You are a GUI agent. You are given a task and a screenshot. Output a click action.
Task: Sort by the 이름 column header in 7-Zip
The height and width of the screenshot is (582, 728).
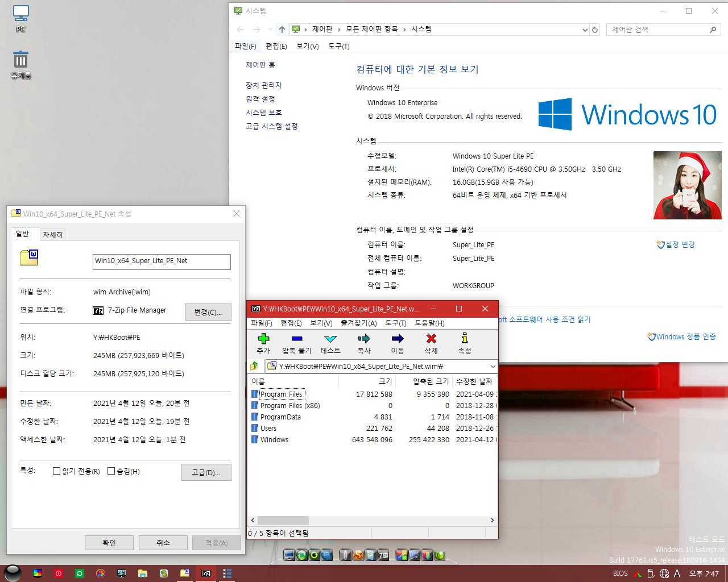(293, 381)
